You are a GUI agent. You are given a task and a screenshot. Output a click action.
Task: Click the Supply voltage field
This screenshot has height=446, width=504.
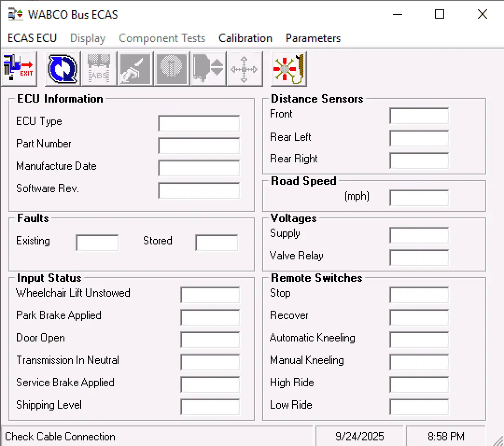[419, 235]
